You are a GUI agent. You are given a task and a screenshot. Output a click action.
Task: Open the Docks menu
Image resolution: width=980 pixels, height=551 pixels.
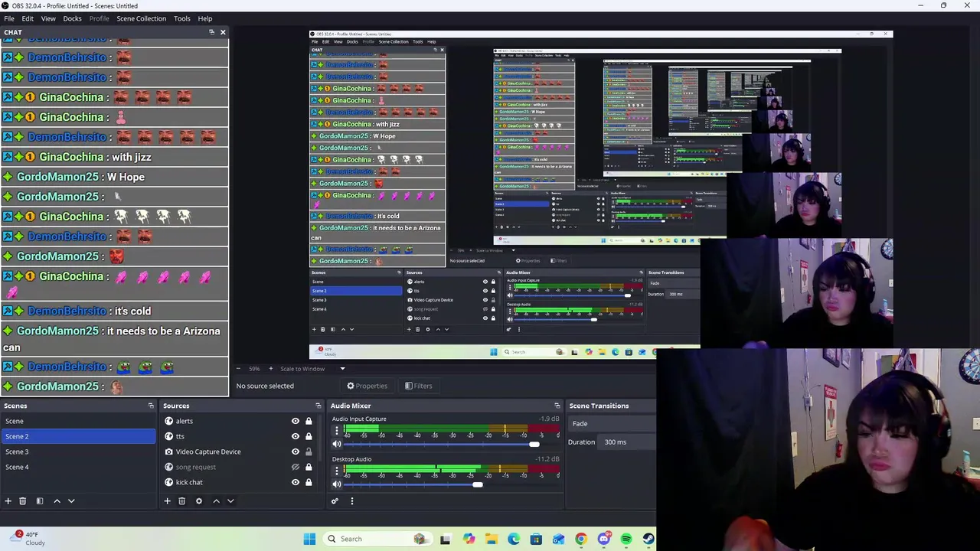tap(72, 18)
